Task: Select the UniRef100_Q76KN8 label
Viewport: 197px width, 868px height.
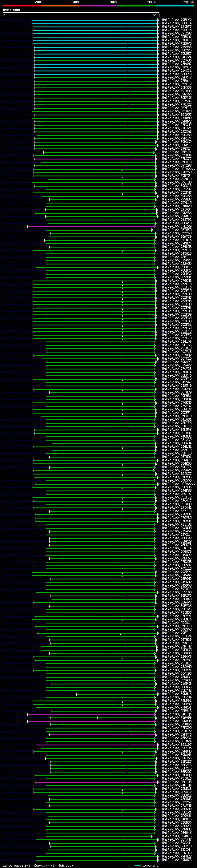Action: pos(176,281)
